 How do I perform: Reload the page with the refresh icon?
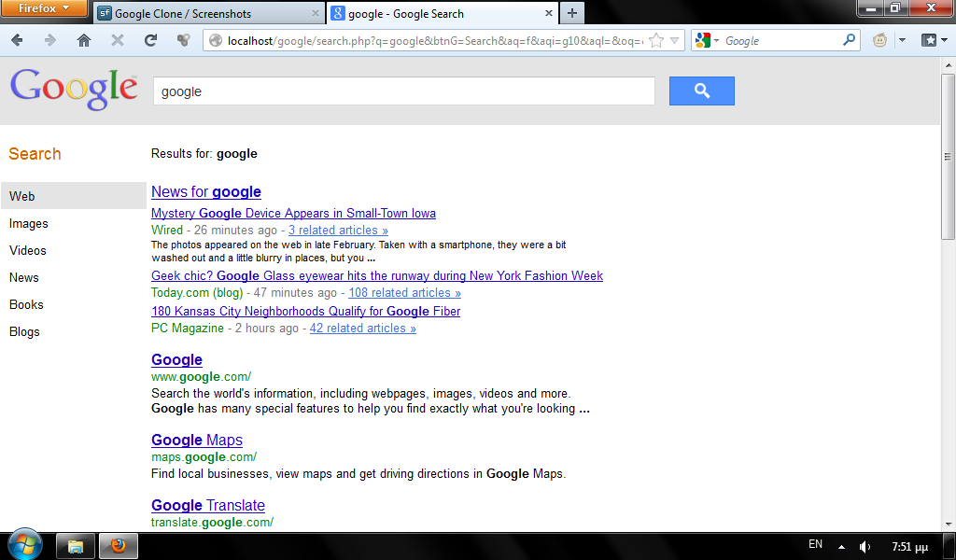[150, 41]
